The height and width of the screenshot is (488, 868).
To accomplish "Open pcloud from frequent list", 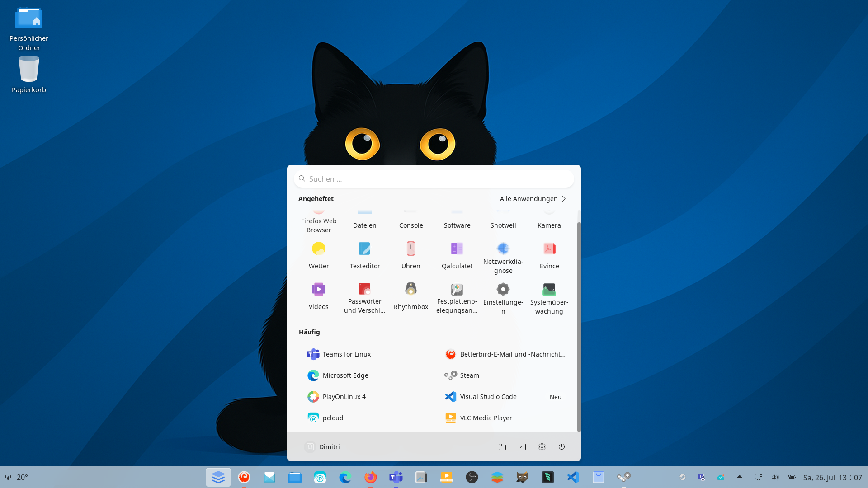I will tap(365, 418).
